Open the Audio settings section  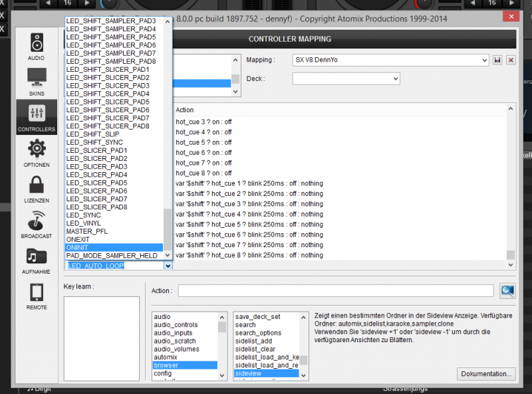tap(37, 47)
